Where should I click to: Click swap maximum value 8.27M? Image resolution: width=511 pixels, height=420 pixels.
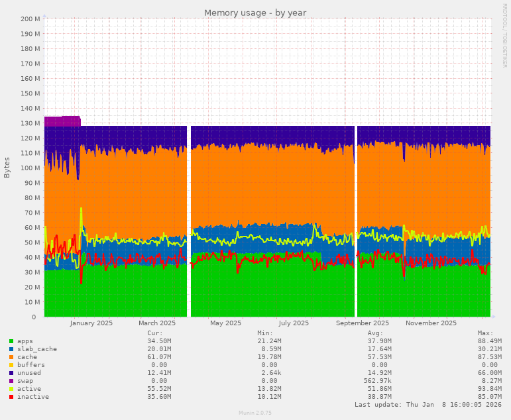tap(492, 381)
